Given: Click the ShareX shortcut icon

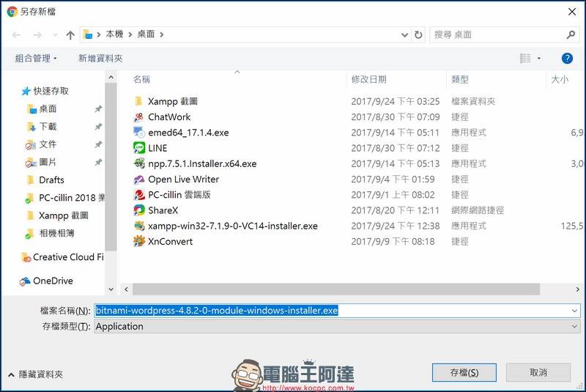Looking at the screenshot, I should 139,210.
